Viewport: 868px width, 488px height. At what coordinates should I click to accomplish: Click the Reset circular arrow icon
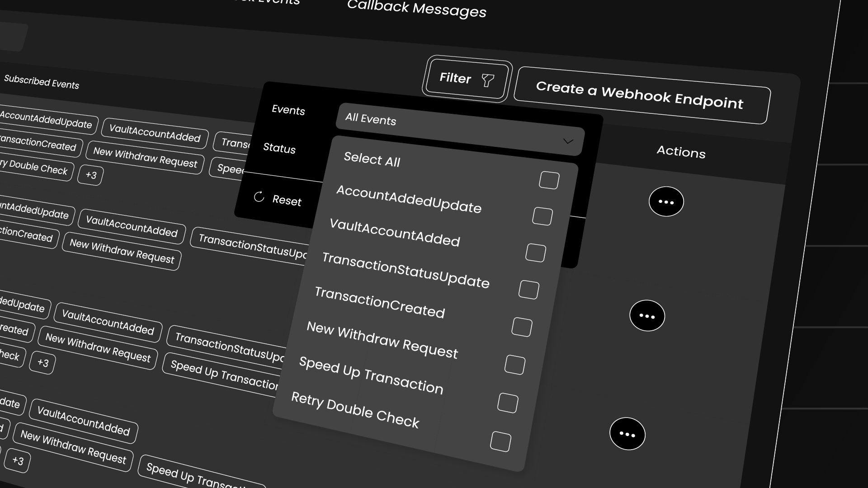pyautogui.click(x=259, y=197)
